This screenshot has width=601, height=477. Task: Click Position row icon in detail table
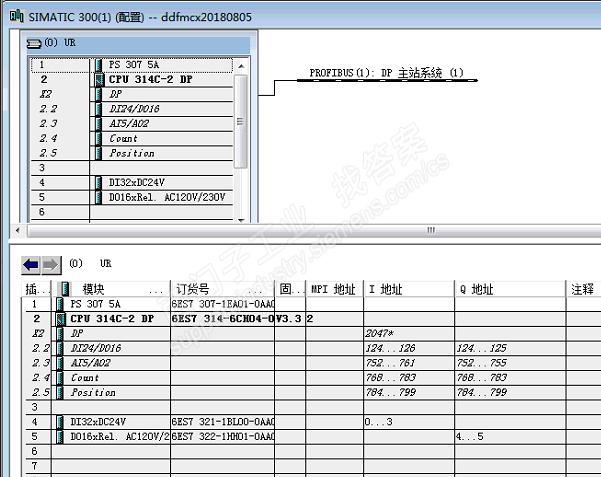[60, 392]
